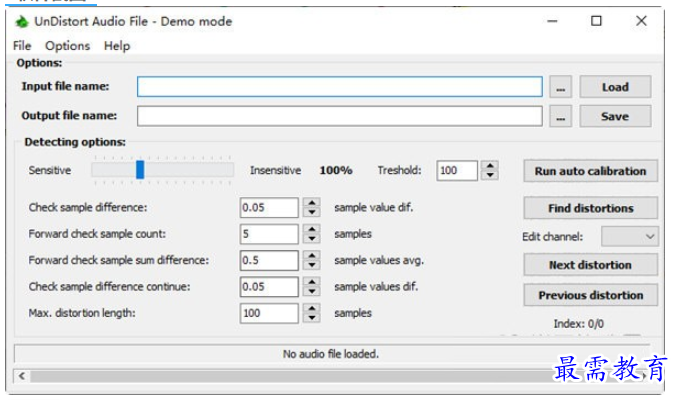Click the Load button
Screen dimensions: 676x400
pyautogui.click(x=615, y=87)
